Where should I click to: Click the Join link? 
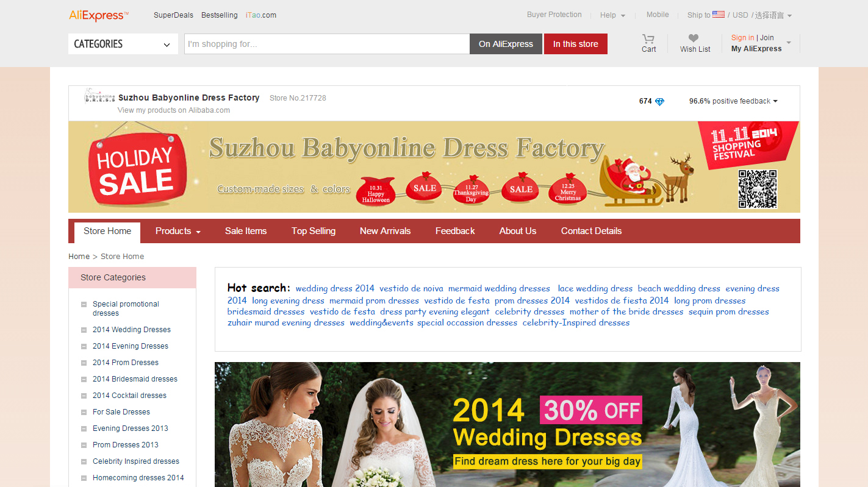tap(767, 38)
